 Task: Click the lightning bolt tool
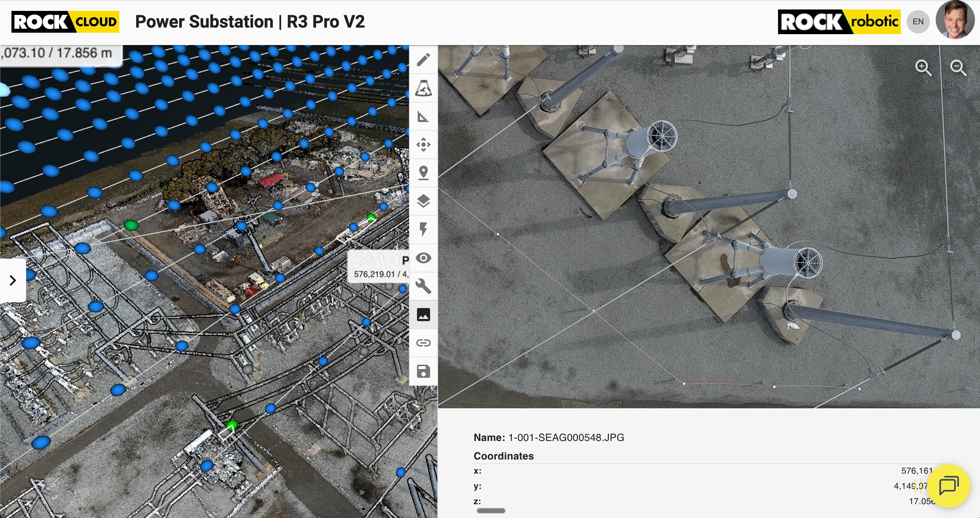click(x=424, y=230)
